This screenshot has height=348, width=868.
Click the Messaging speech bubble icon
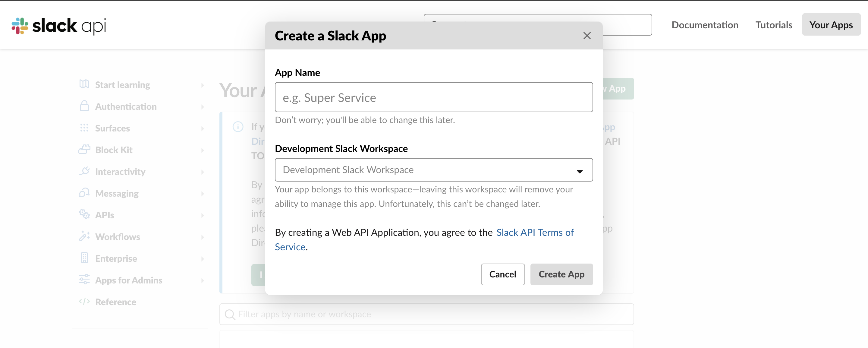pos(84,193)
